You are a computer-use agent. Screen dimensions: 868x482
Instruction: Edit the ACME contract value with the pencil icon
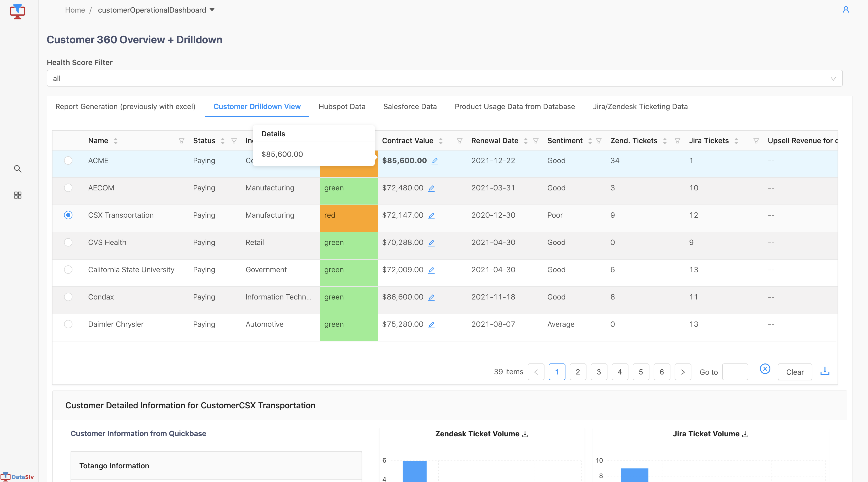(x=435, y=161)
